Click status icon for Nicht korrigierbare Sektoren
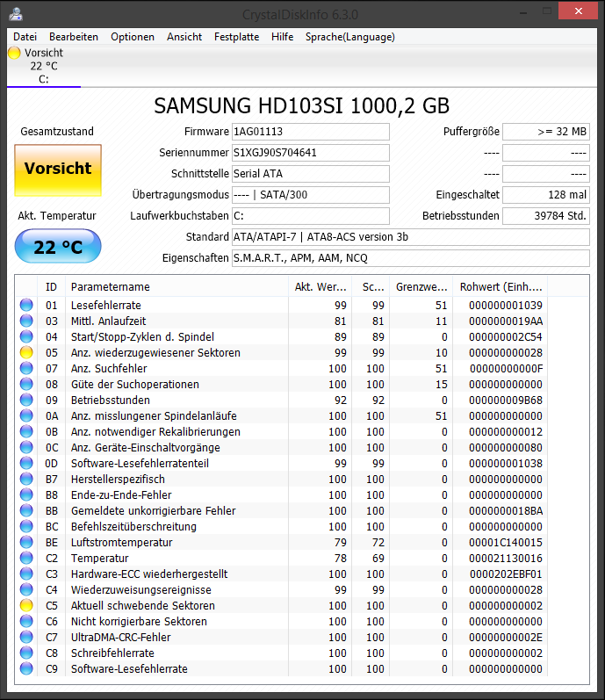 click(x=26, y=621)
